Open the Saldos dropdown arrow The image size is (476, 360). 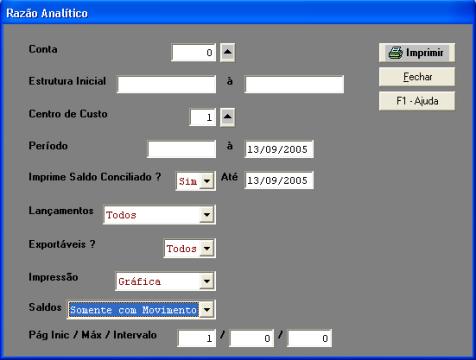click(207, 310)
